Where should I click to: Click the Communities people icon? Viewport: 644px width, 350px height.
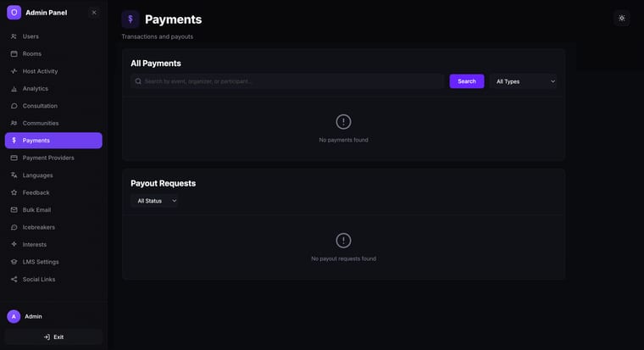[14, 123]
